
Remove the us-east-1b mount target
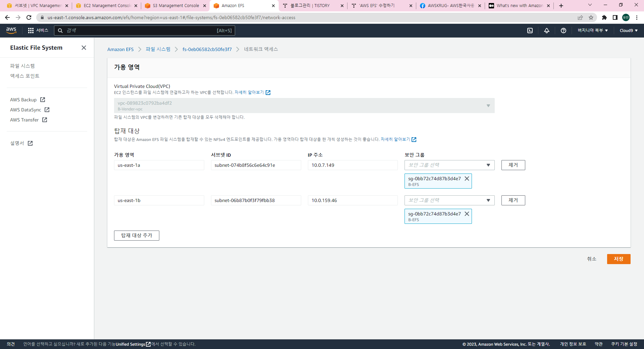click(x=513, y=200)
